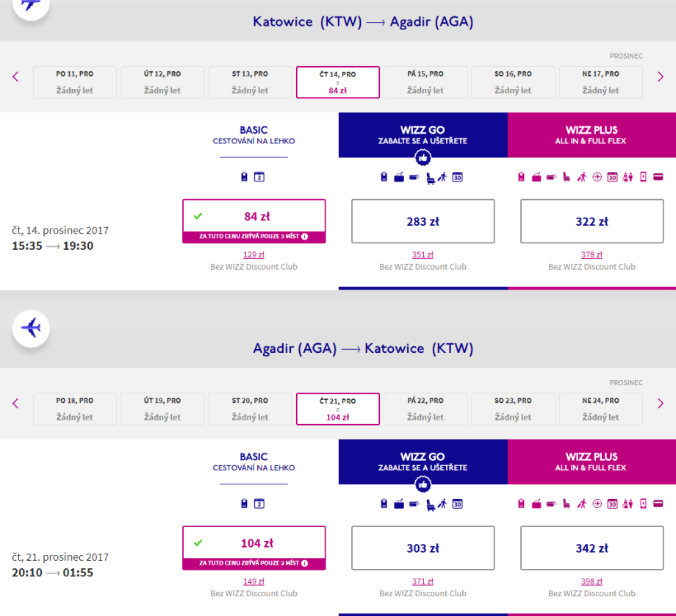
Task: Open the 371 zł non-club price link
Action: click(x=422, y=581)
